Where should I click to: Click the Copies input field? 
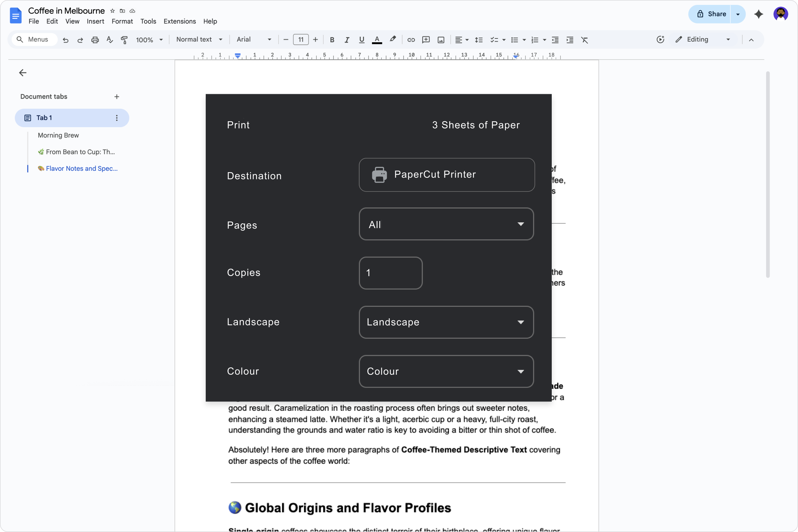390,273
